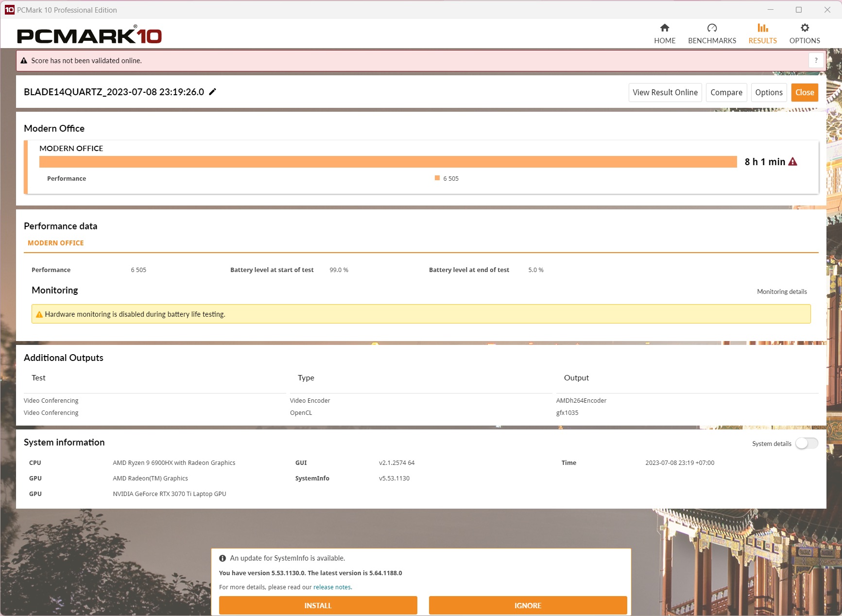Click the question mark help icon
The image size is (842, 616).
[816, 60]
